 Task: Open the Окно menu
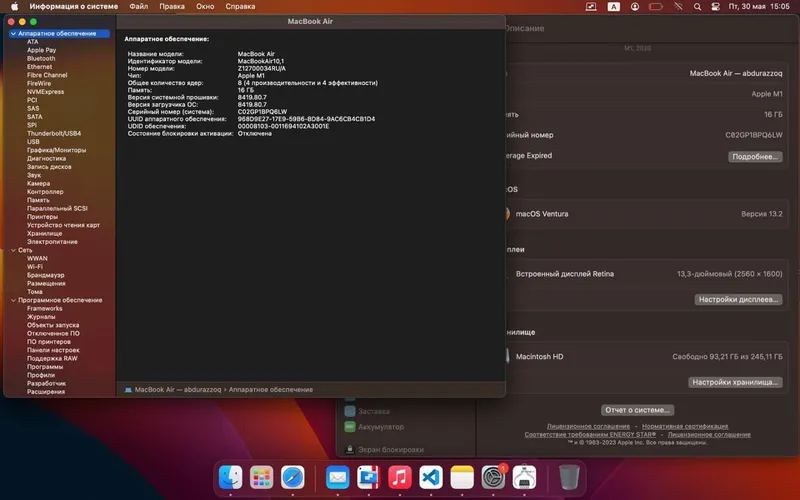coord(205,7)
